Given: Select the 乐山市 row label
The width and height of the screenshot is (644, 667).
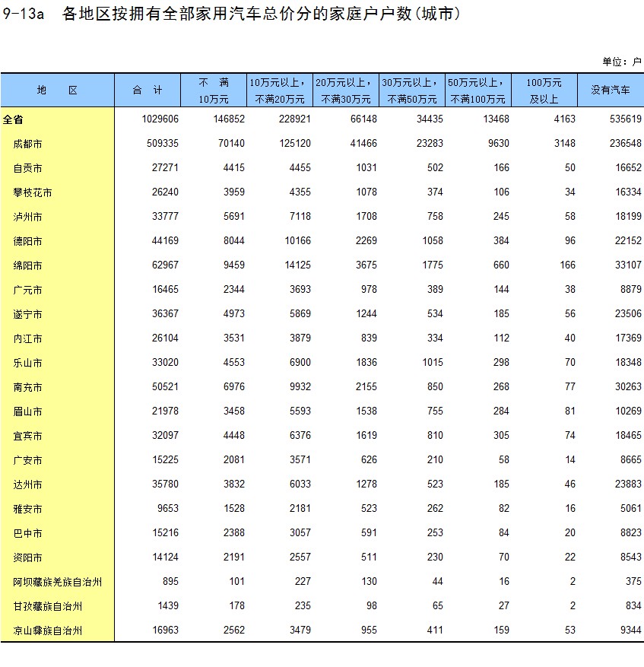Looking at the screenshot, I should [27, 363].
